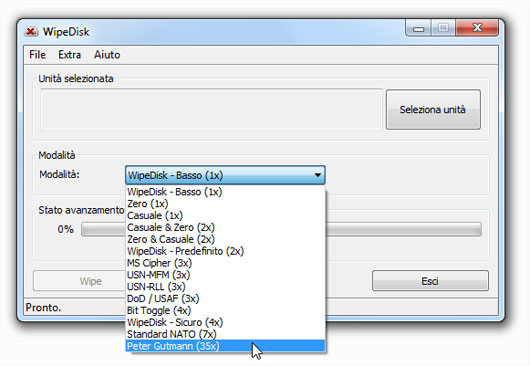Open the Aiuto menu
530x366 pixels.
pyautogui.click(x=107, y=55)
